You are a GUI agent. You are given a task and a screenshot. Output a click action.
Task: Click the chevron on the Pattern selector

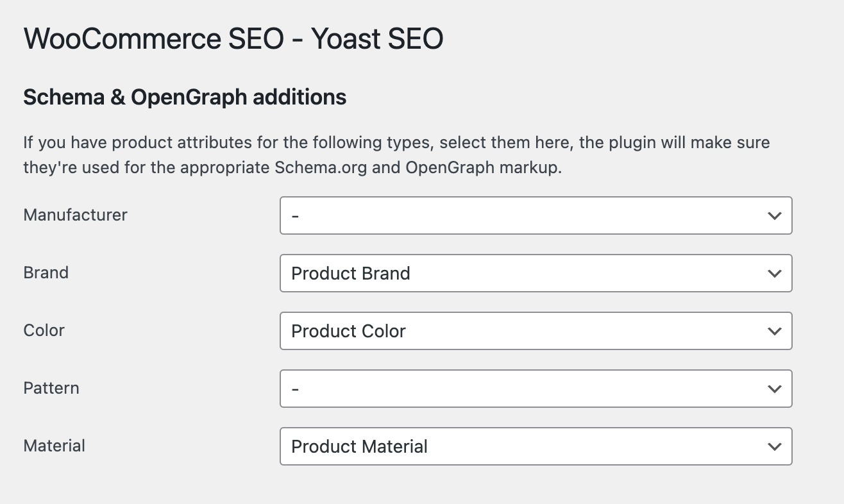[773, 389]
